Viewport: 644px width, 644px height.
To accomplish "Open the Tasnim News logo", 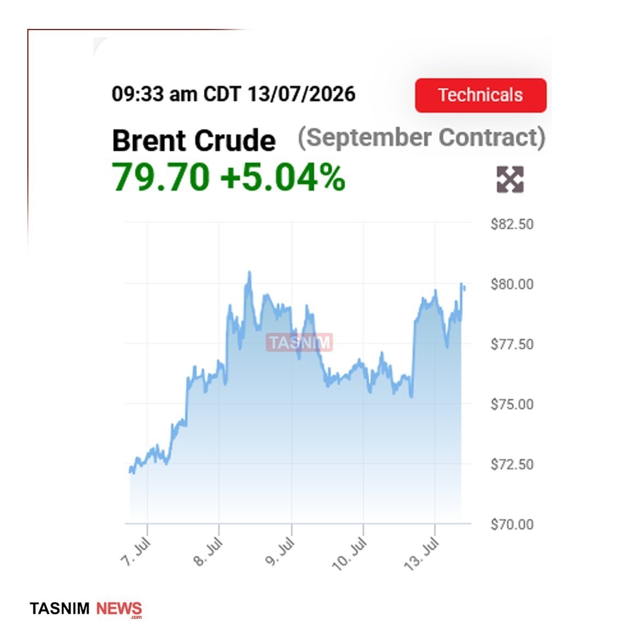I will point(86,610).
